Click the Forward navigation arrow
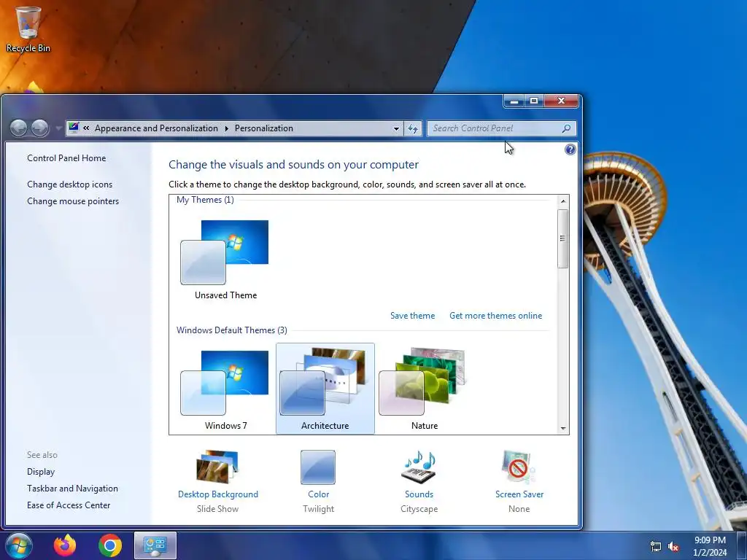The width and height of the screenshot is (747, 560). coord(40,128)
